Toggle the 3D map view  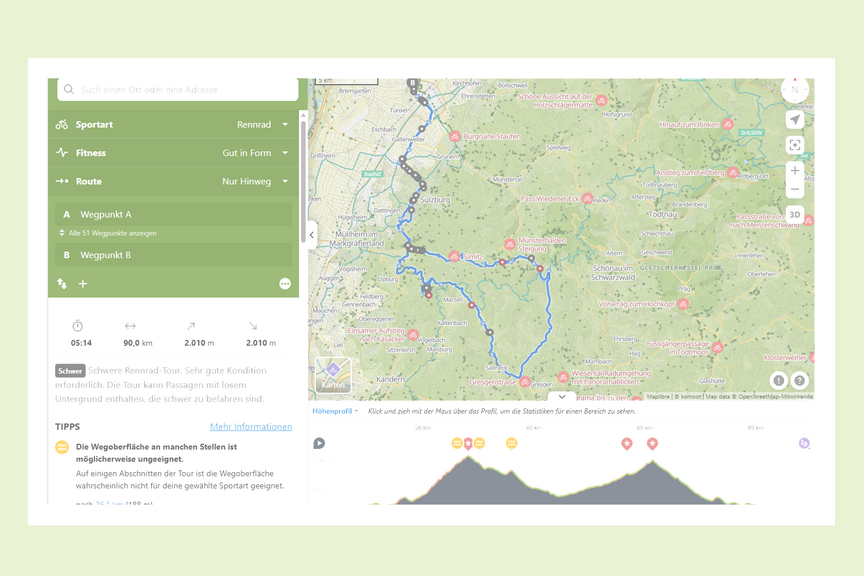pyautogui.click(x=795, y=214)
